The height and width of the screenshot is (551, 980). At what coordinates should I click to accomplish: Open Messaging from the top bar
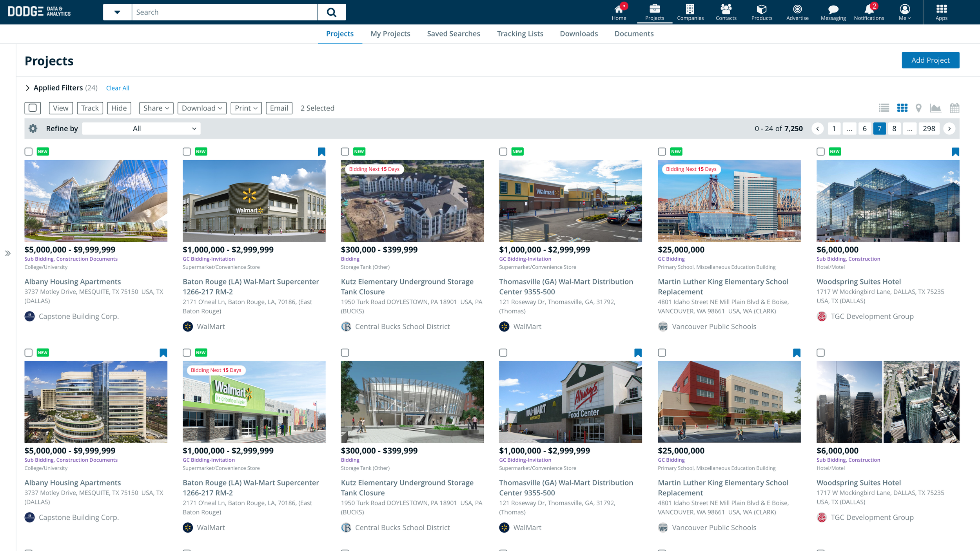coord(833,12)
